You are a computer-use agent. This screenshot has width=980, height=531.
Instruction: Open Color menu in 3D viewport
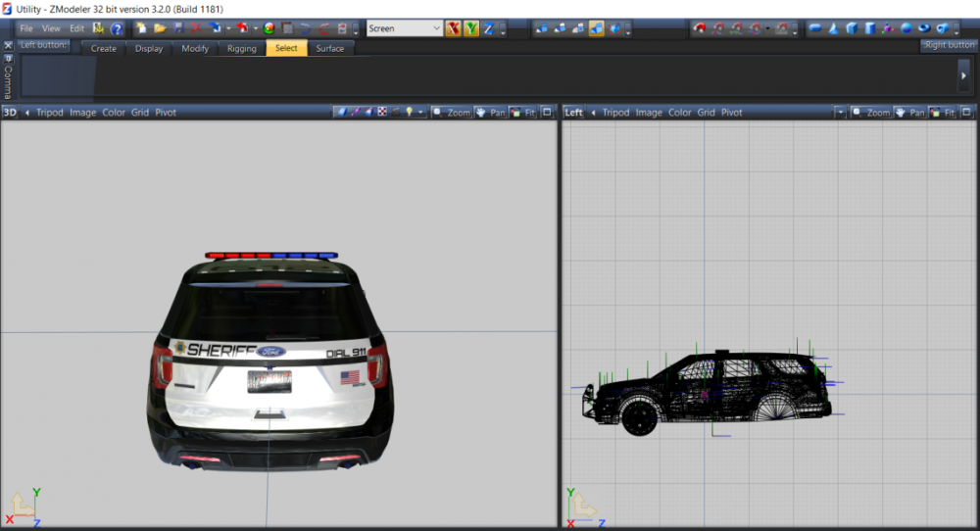[x=114, y=113]
